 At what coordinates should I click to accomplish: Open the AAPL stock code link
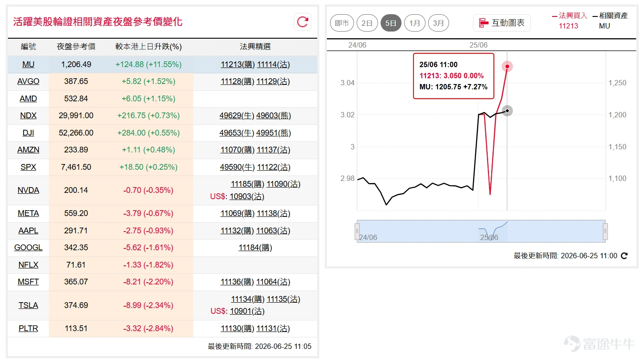pyautogui.click(x=28, y=231)
